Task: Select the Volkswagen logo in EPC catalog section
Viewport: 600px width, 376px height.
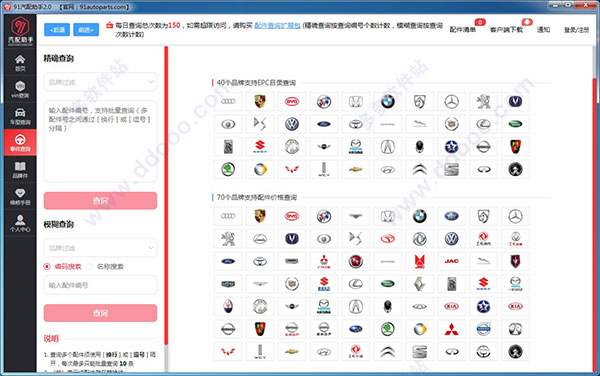Action: click(x=292, y=124)
